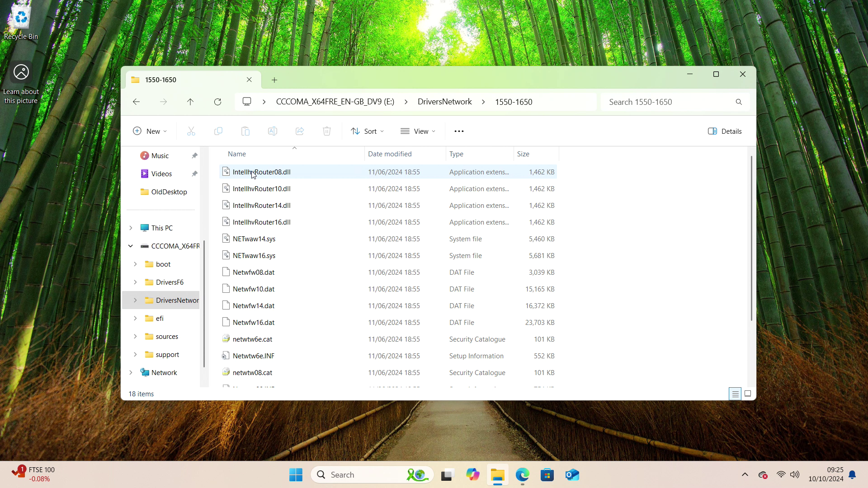868x488 pixels.
Task: Click the Copy icon in toolbar
Action: point(218,131)
